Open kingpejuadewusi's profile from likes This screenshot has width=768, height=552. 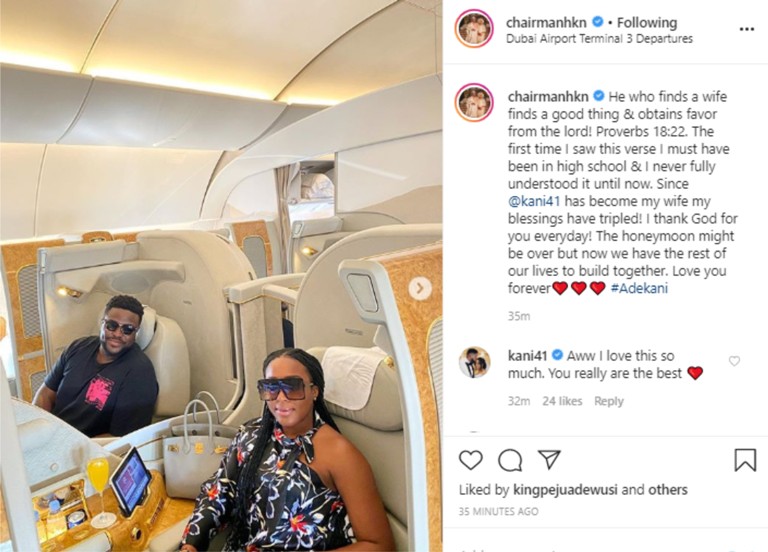pyautogui.click(x=565, y=489)
